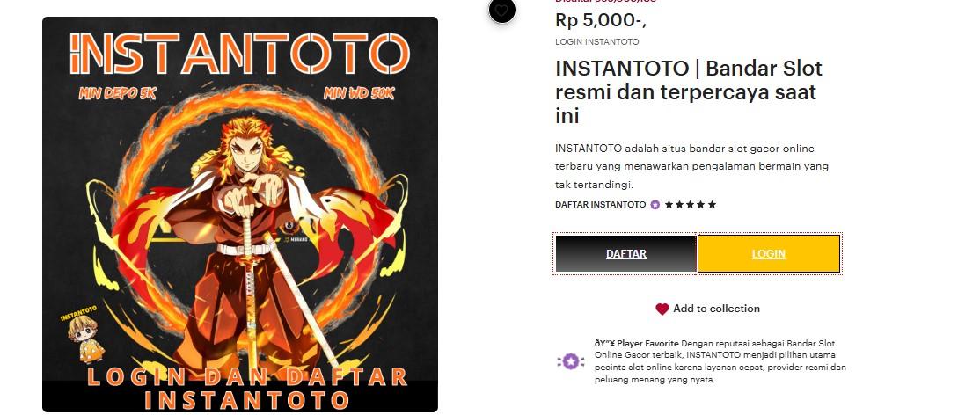Click the 8-ball logo on the banner
This screenshot has height=415, width=980.
coord(288,226)
